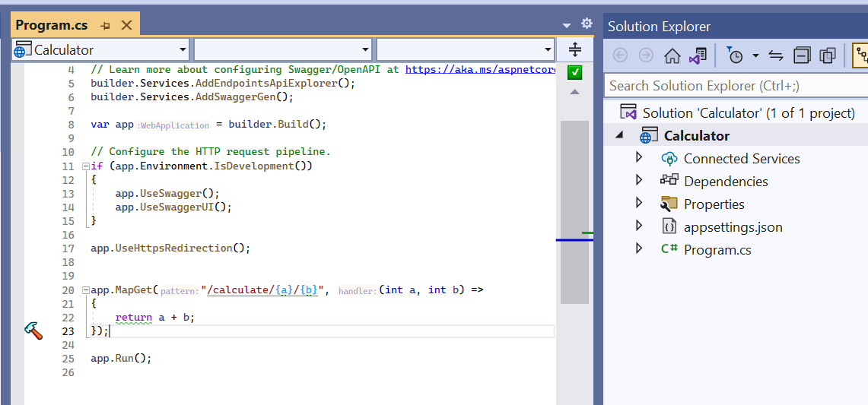Select appsettings.json in Solution Explorer

click(733, 226)
